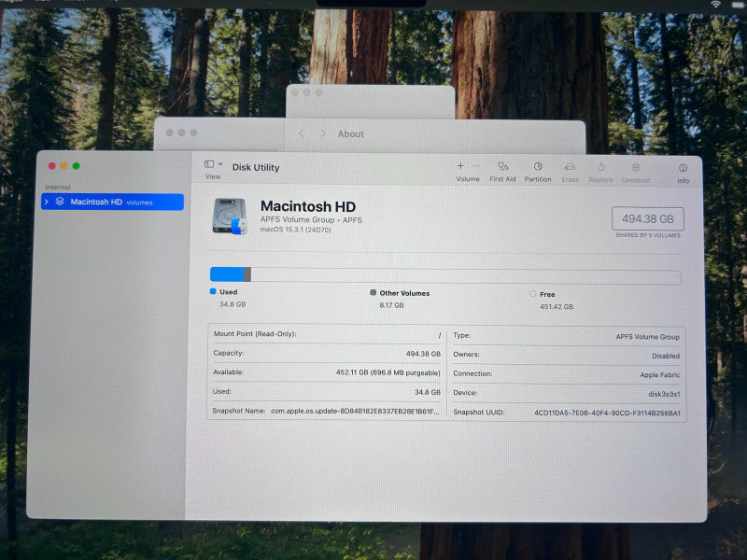Click the About title in the background window
This screenshot has width=747, height=560.
pos(351,134)
